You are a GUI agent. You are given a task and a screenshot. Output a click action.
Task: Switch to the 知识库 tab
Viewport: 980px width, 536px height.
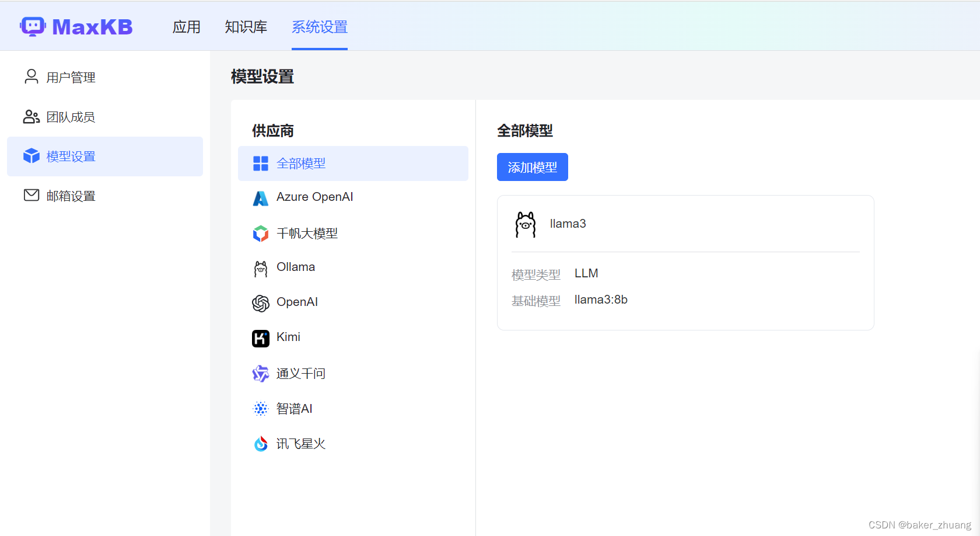246,26
